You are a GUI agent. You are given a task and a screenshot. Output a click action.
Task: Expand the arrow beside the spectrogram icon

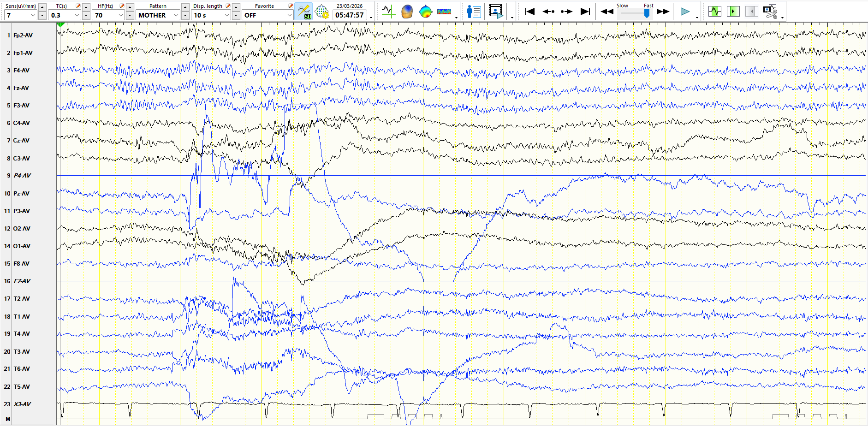click(x=456, y=18)
